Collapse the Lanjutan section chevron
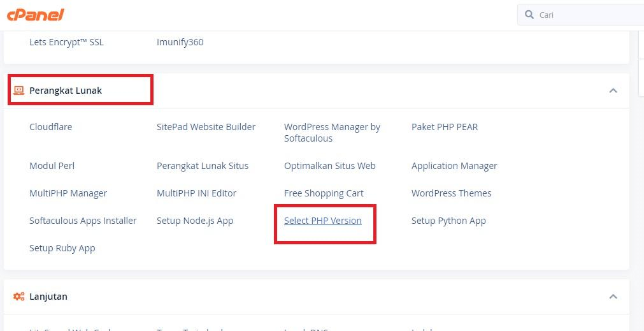The height and width of the screenshot is (331, 644). 613,297
